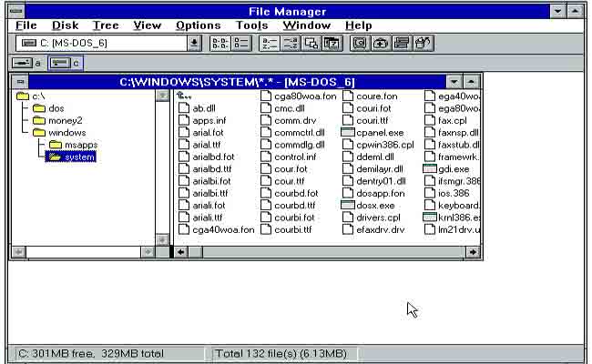The height and width of the screenshot is (364, 592).
Task: Click tree pane scroll right arrow
Action: pos(148,252)
